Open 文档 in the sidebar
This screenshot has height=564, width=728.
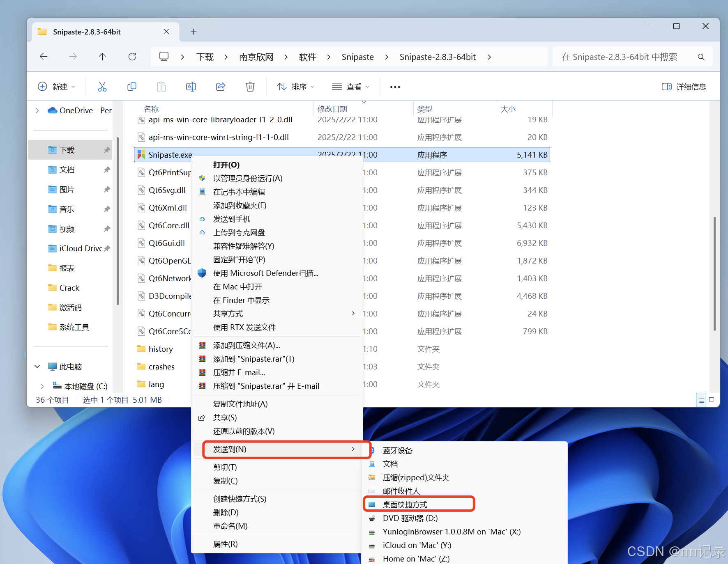point(70,170)
